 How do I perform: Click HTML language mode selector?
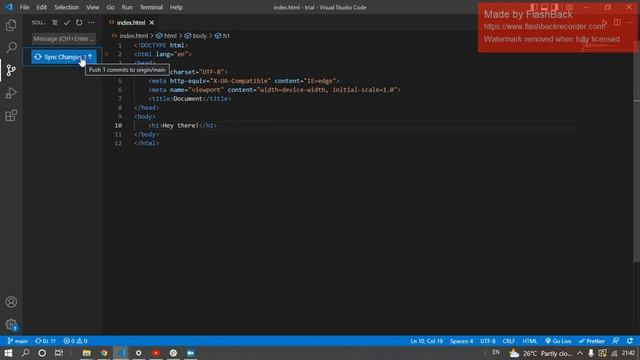click(530, 341)
